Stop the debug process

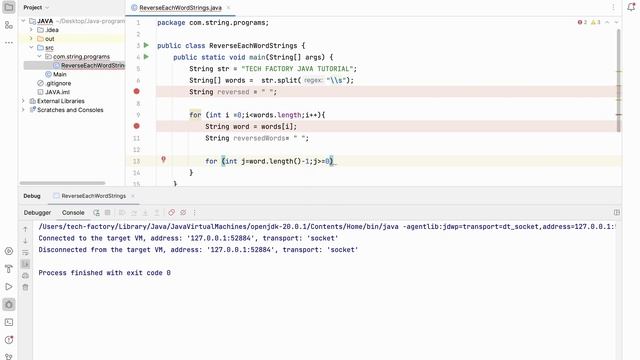click(x=108, y=213)
